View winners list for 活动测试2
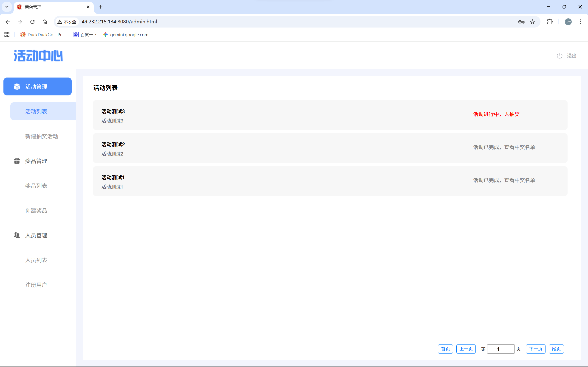The width and height of the screenshot is (588, 367). click(504, 147)
